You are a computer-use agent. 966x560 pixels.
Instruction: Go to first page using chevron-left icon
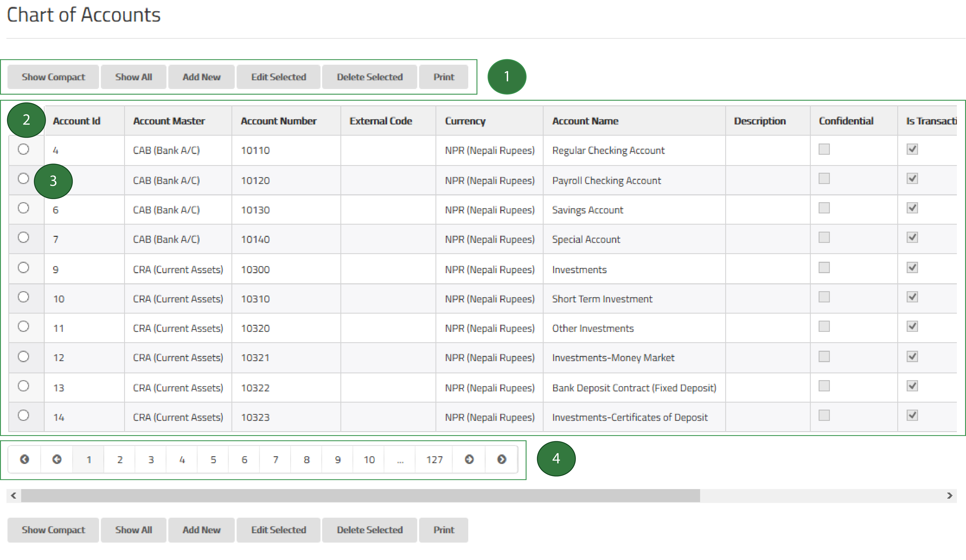(x=24, y=459)
